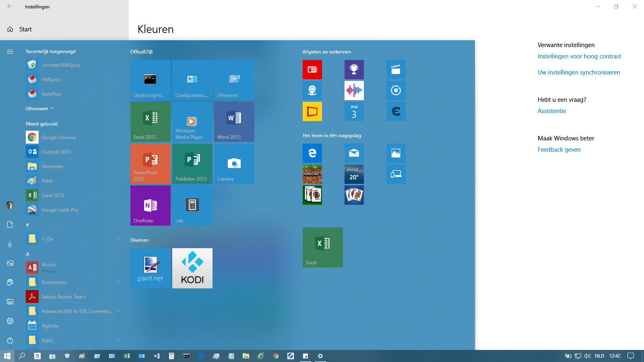Launch the paint.net tile
Viewport: 644px width, 362px height.
[151, 268]
